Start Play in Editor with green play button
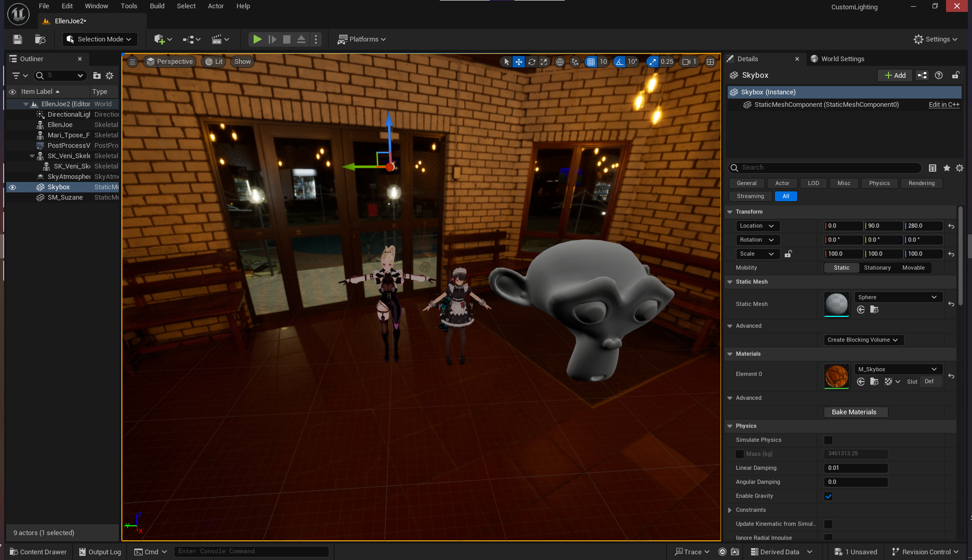 257,39
